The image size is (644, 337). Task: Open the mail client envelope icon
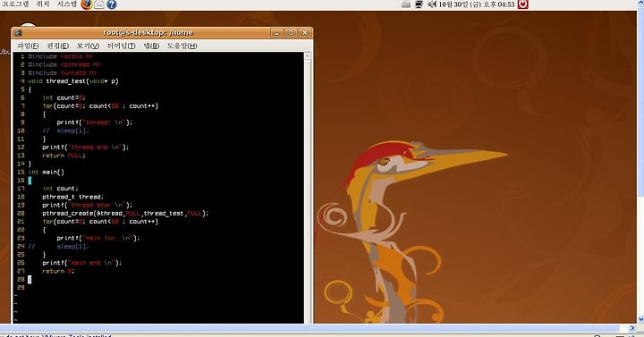99,4
